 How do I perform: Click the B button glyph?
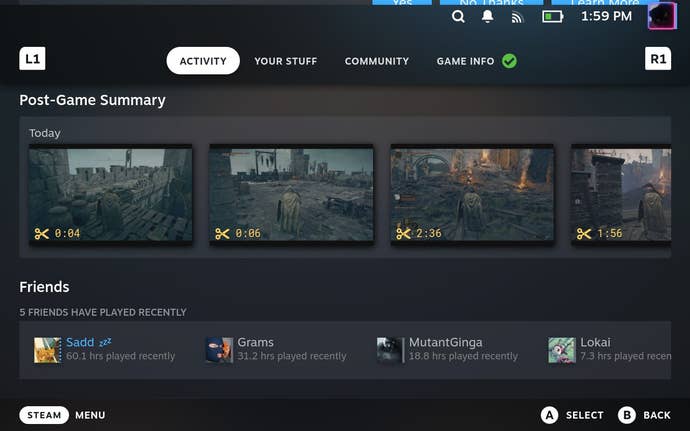[627, 415]
